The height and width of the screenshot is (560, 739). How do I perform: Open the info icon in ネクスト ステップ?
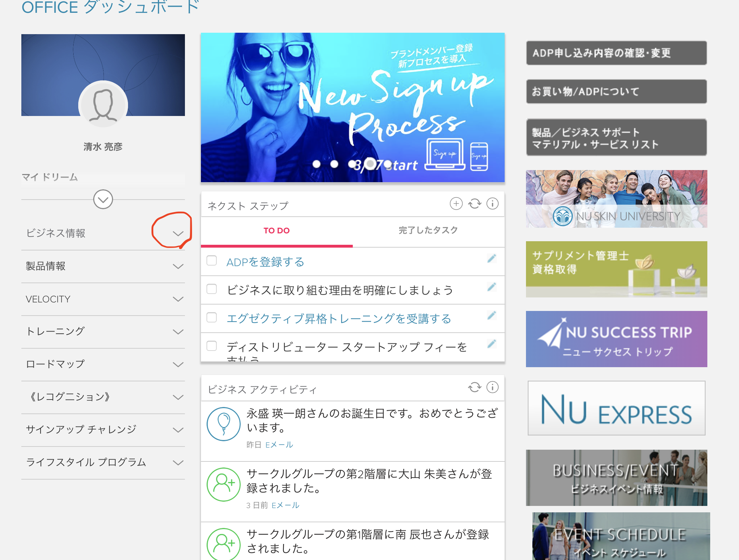click(x=493, y=204)
